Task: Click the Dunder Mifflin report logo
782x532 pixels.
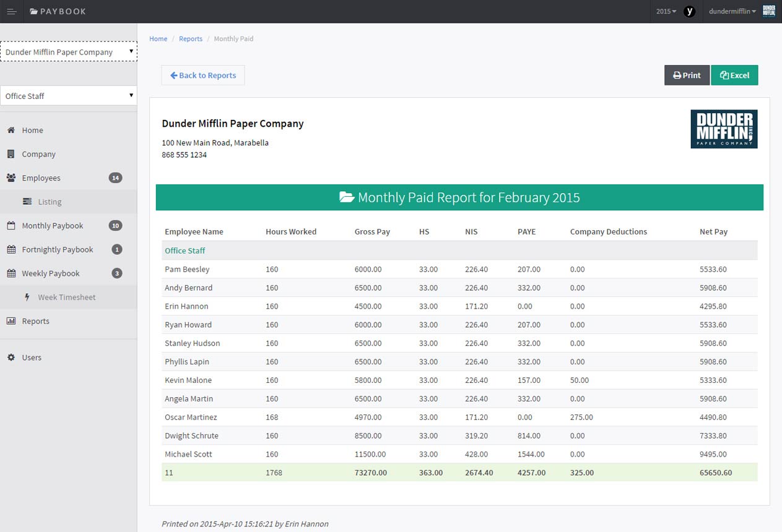Action: (724, 129)
